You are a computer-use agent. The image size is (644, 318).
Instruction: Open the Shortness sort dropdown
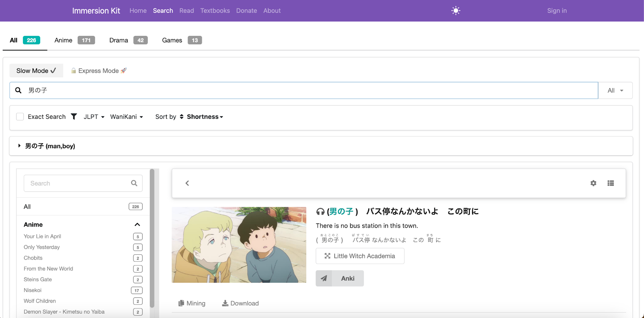click(205, 117)
